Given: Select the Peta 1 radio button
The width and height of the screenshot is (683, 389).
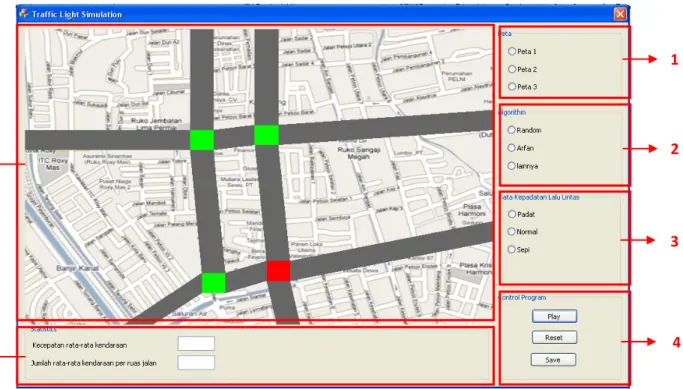Looking at the screenshot, I should click(x=512, y=51).
